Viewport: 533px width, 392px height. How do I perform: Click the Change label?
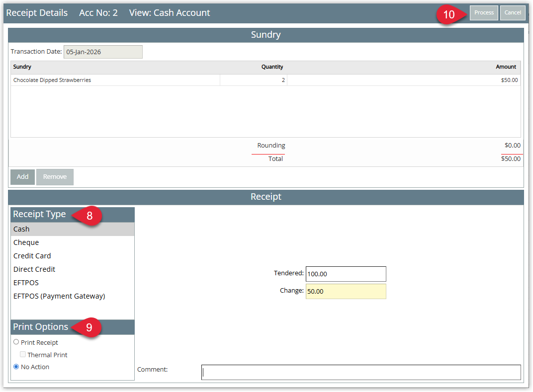point(292,291)
